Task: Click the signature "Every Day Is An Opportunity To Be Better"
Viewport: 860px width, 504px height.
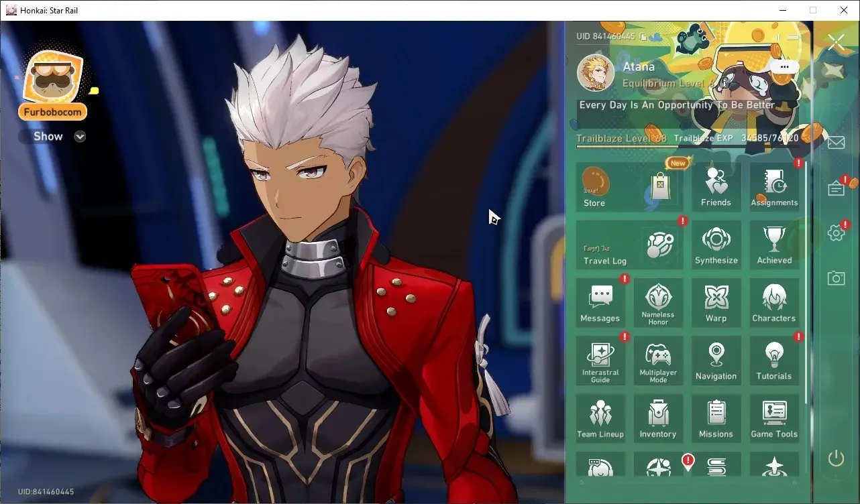Action: pos(677,105)
